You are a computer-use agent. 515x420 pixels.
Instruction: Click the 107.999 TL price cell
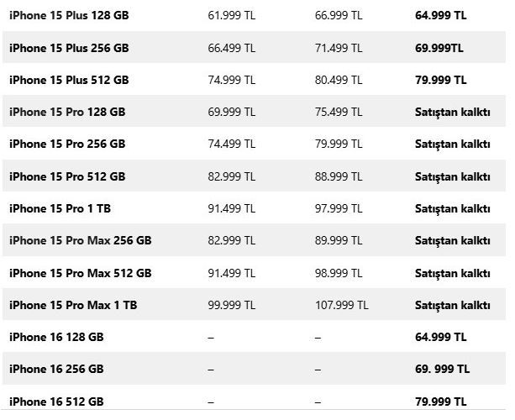(342, 305)
